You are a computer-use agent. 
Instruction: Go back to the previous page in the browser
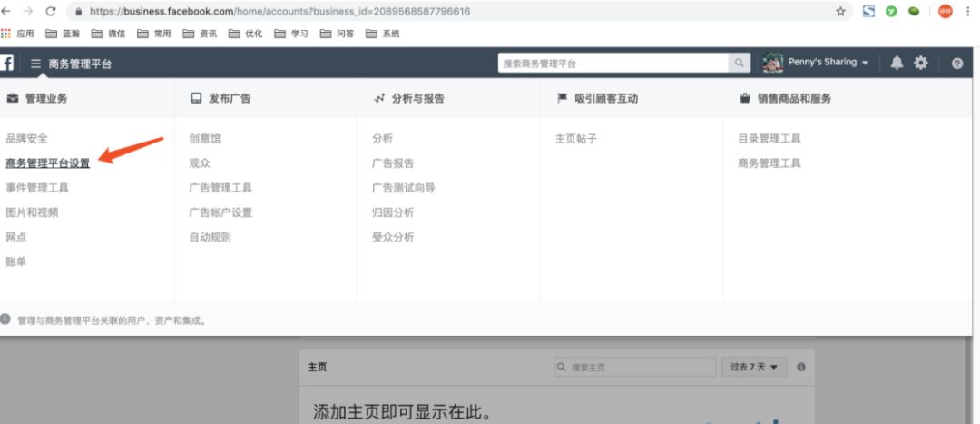(5, 11)
